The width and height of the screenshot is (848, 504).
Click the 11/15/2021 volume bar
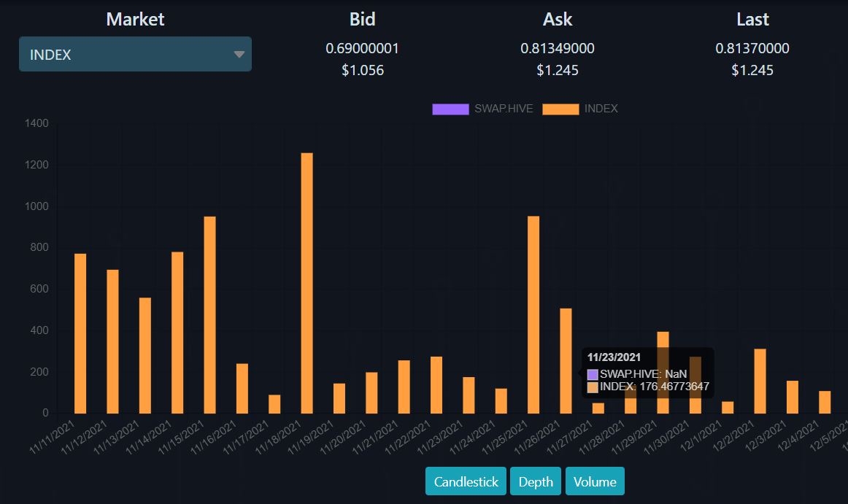[x=210, y=315]
